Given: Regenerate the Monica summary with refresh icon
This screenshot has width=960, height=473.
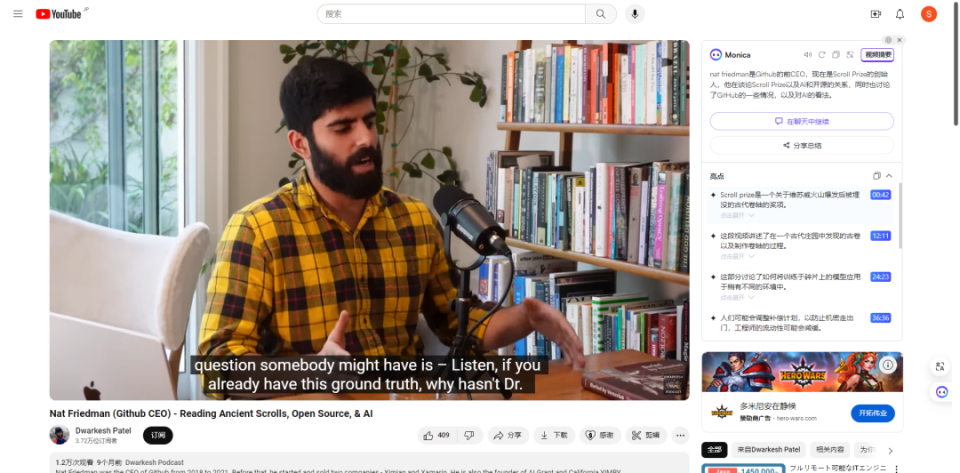Looking at the screenshot, I should click(x=822, y=55).
